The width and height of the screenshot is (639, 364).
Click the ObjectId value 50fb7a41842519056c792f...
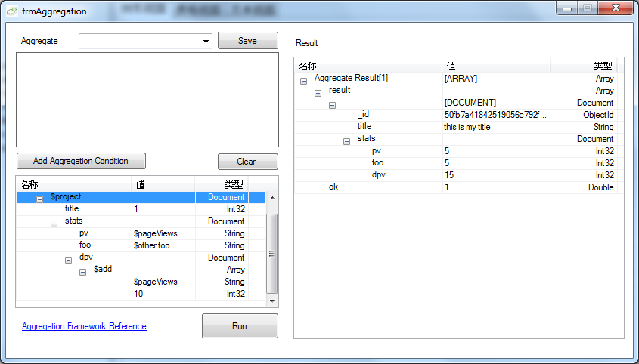point(495,115)
